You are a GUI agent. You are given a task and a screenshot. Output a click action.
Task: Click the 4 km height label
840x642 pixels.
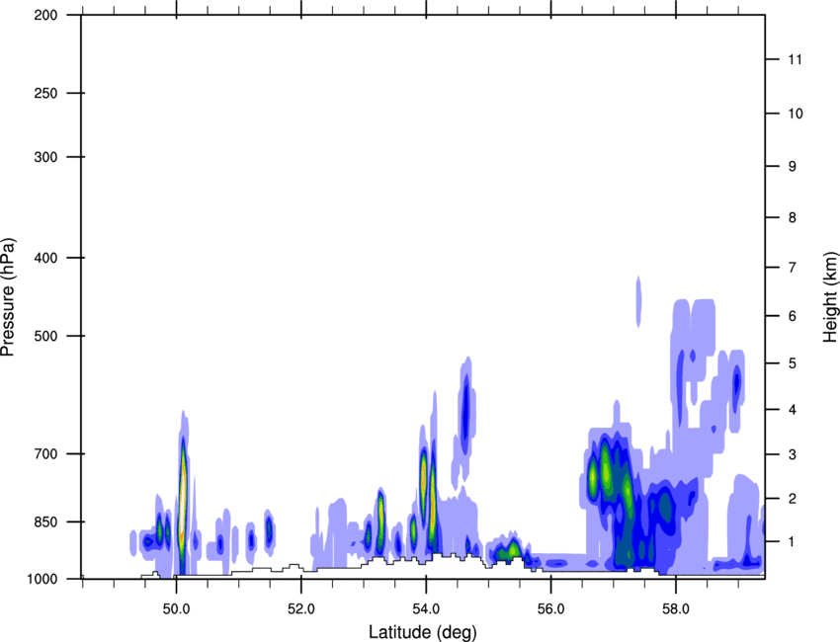793,410
